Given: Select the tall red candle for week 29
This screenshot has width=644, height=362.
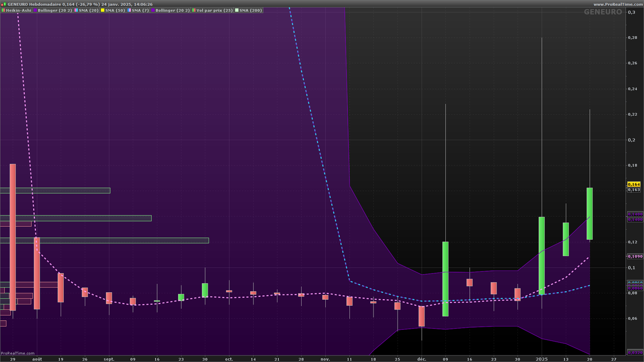Looking at the screenshot, I should 13,237.
